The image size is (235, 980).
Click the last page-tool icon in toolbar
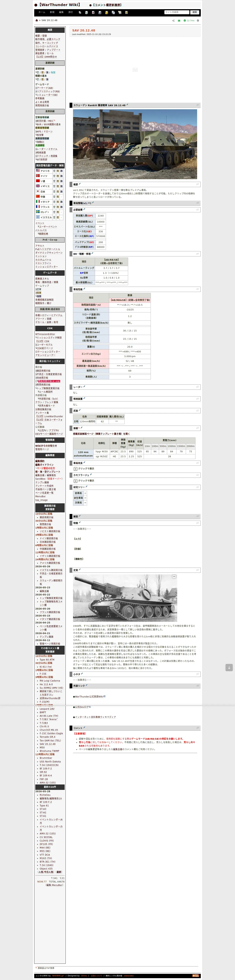point(127,13)
